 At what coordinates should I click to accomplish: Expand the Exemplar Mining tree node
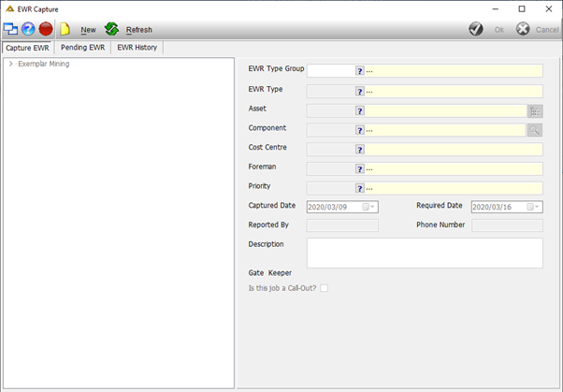(11, 64)
